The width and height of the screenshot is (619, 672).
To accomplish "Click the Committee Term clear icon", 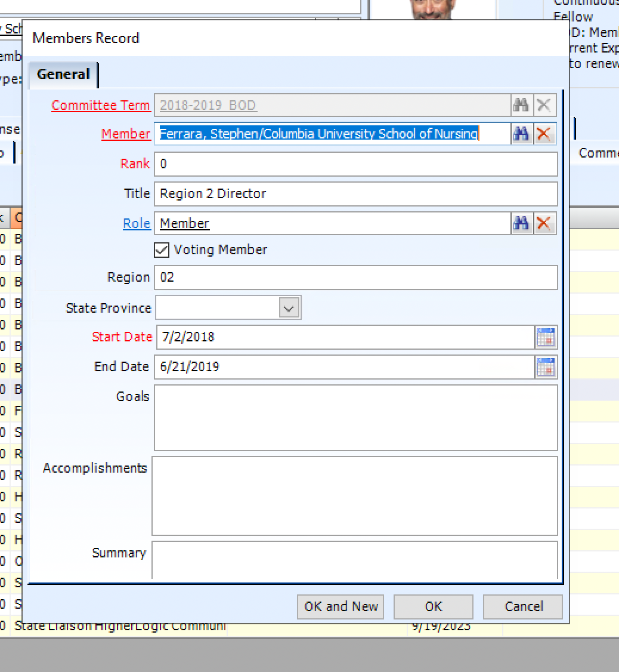I will (544, 104).
